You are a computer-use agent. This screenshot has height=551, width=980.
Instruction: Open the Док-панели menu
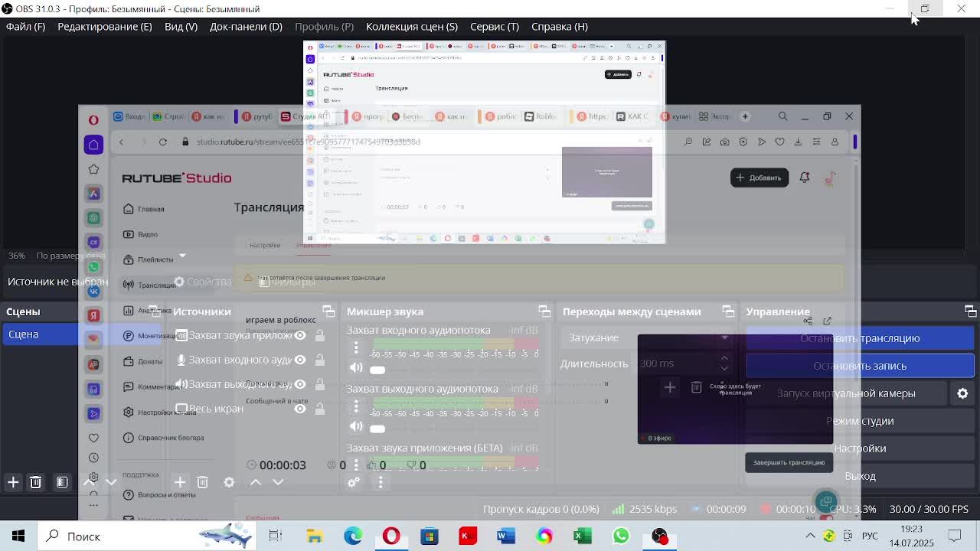pyautogui.click(x=246, y=26)
